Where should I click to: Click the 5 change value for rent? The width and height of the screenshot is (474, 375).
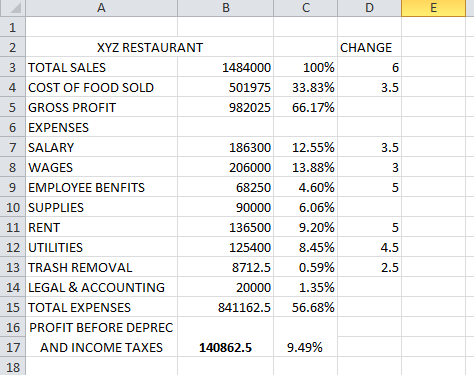click(x=369, y=227)
